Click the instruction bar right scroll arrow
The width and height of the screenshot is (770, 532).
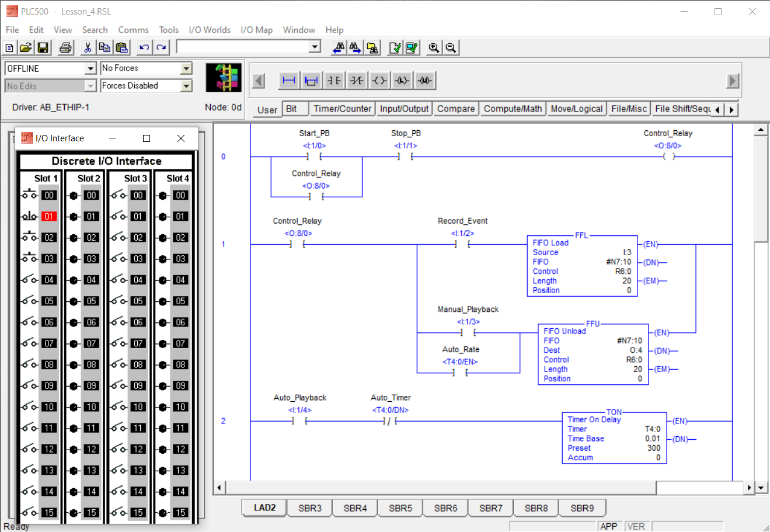click(733, 81)
